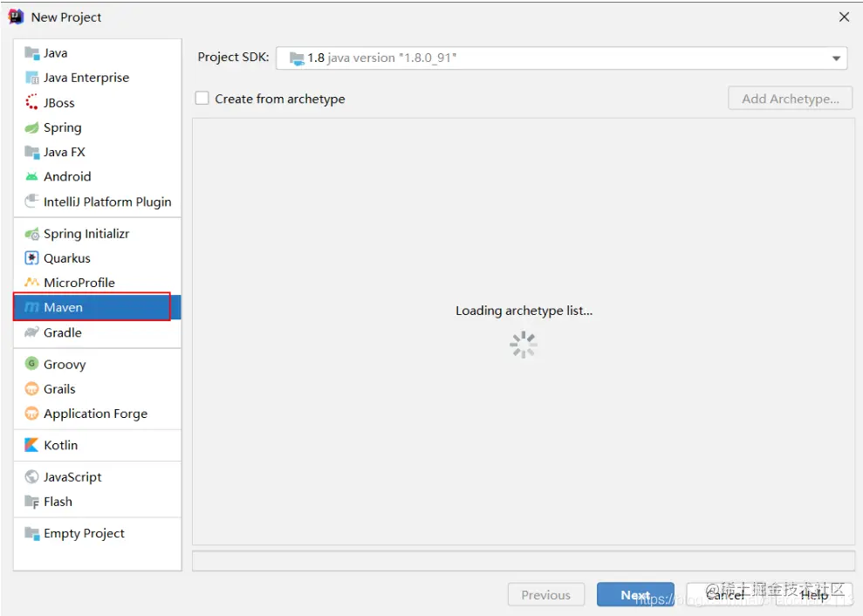Select Grails label
Screen dimensions: 863x616
click(59, 389)
